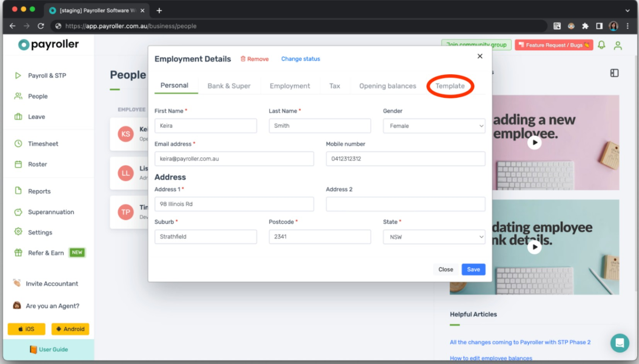Click the Payroller logo
639x364 pixels.
tap(48, 44)
